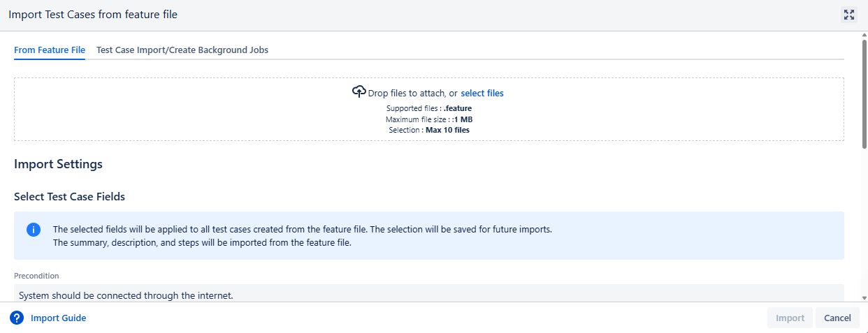Viewport: 868px width, 333px height.
Task: Click the dialog title 'Import Test Cases from feature file'
Action: point(93,15)
